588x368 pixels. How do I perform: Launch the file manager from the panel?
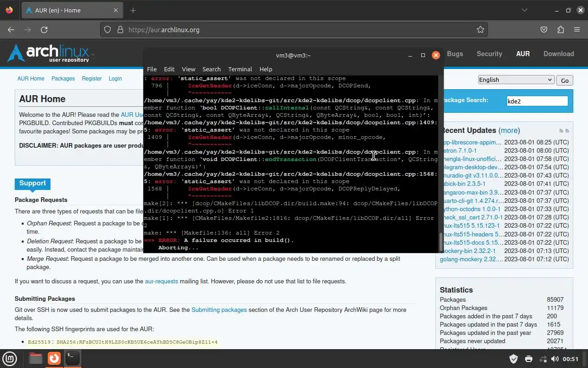[x=35, y=358]
